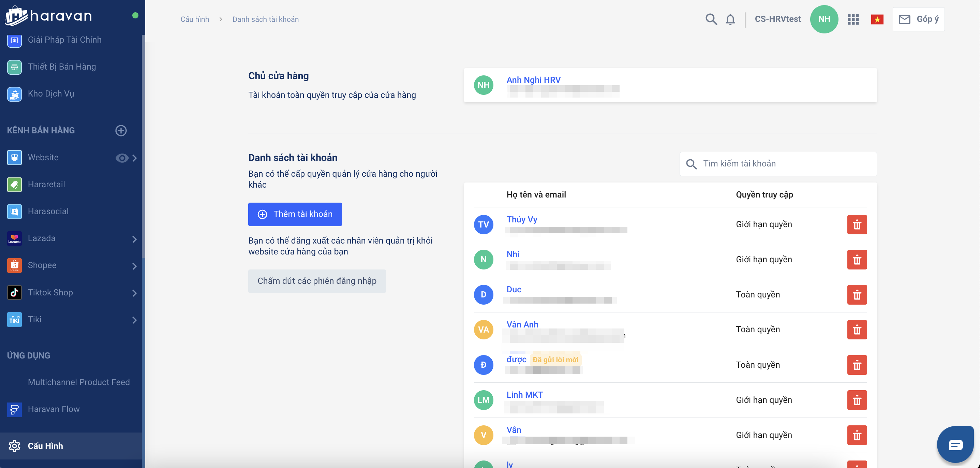
Task: Click the TV avatar of Thúy Vy
Action: 484,224
